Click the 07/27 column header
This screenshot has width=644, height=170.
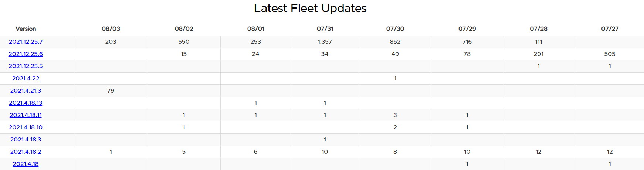click(x=610, y=29)
